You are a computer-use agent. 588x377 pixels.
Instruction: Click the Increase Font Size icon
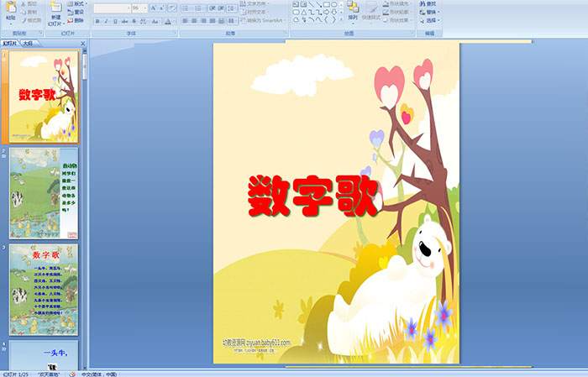pos(154,8)
